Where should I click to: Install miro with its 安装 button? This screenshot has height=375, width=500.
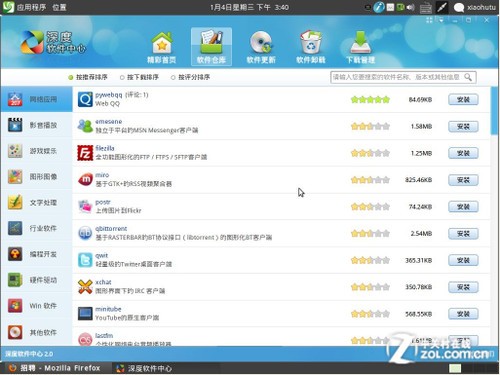463,180
